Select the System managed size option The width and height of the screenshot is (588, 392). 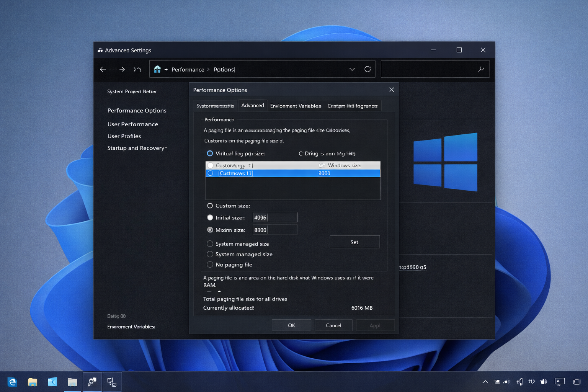pos(210,243)
